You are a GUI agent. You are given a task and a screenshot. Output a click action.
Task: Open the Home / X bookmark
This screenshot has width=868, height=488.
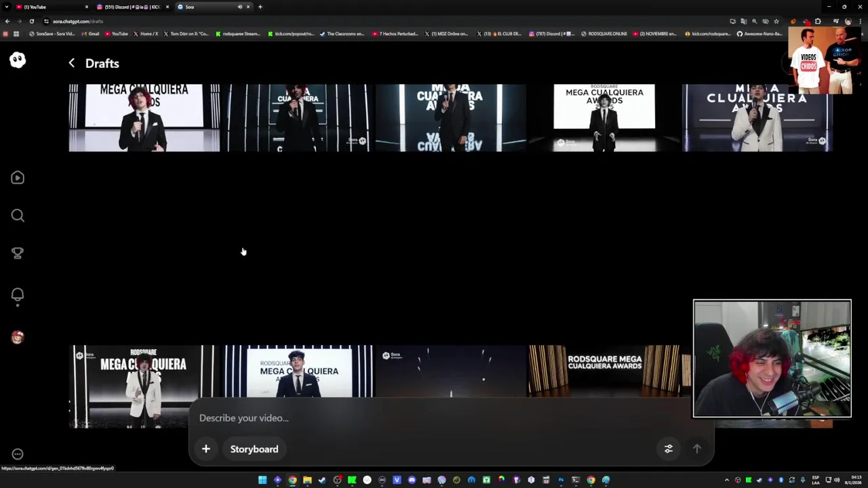click(146, 34)
